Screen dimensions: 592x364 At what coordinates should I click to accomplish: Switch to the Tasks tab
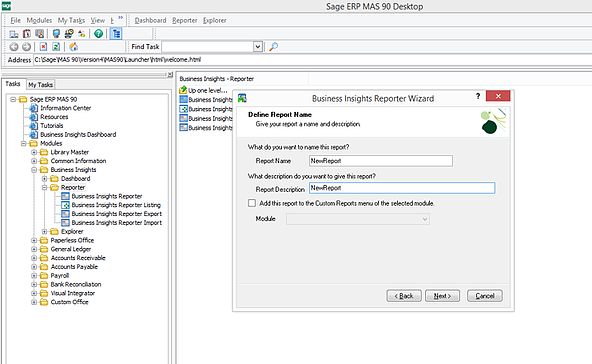click(x=13, y=84)
